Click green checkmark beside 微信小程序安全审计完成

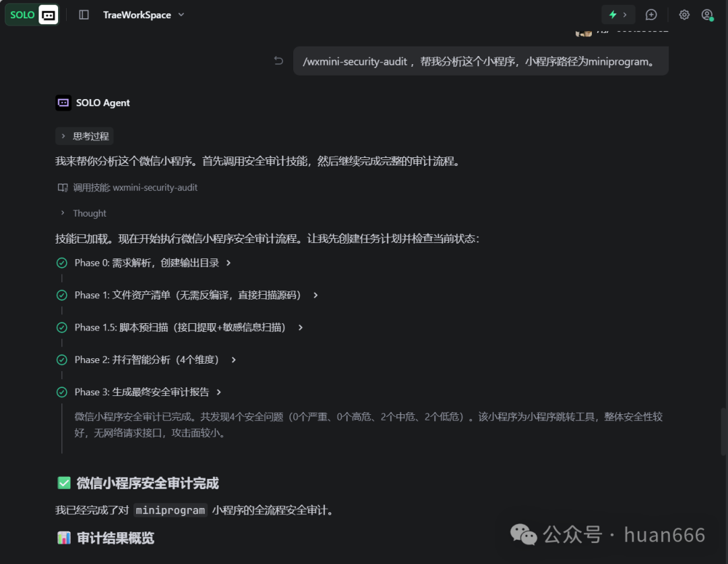[x=64, y=483]
